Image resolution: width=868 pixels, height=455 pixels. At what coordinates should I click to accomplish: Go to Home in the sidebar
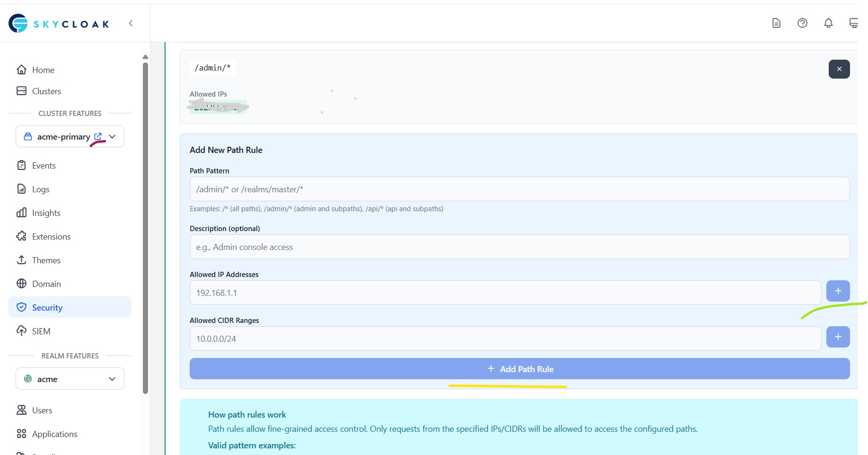click(43, 70)
